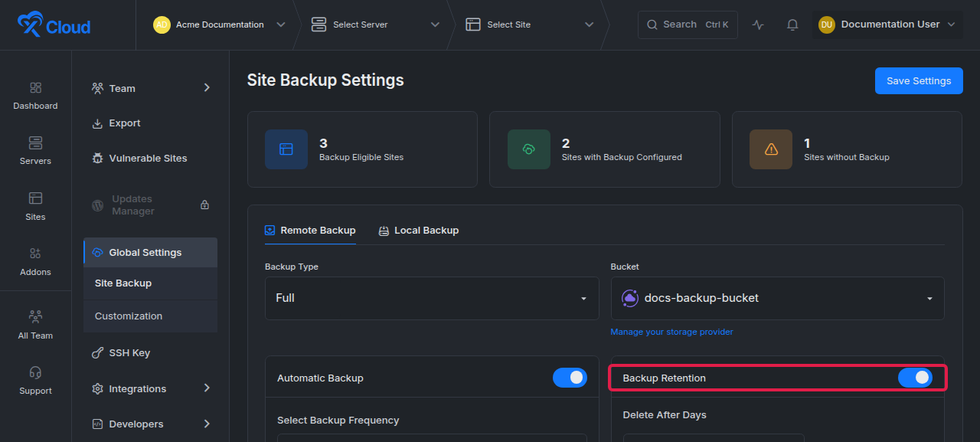Image resolution: width=980 pixels, height=442 pixels.
Task: Click the Save Settings button
Action: [x=919, y=80]
